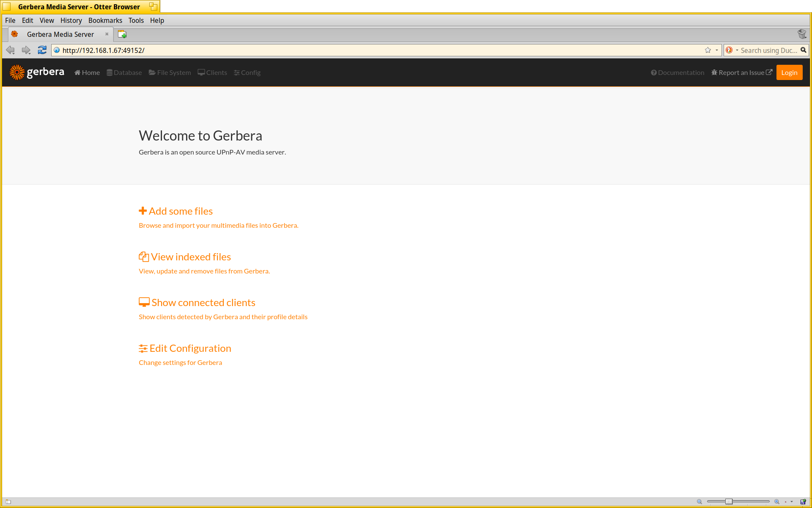Click the zoom slider handle

click(x=729, y=502)
